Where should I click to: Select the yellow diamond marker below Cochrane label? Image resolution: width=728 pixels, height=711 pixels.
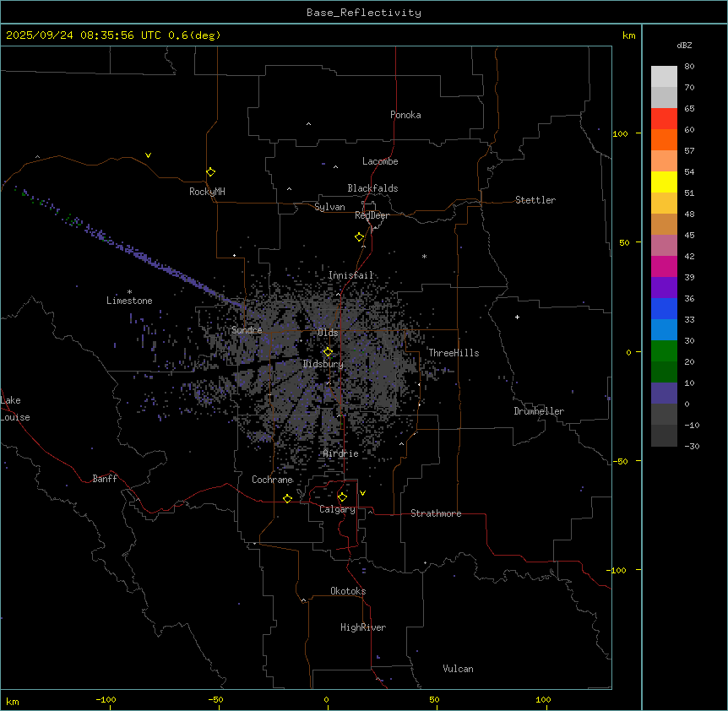(x=287, y=499)
